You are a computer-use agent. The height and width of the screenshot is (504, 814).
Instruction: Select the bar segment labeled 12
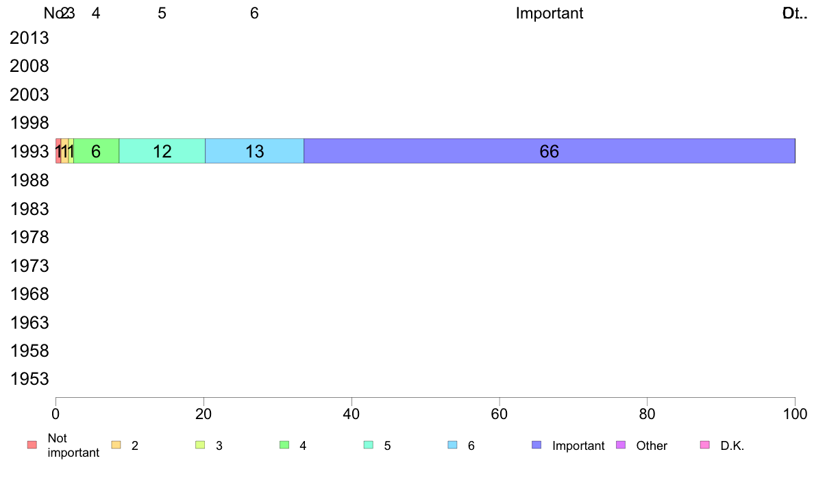(x=162, y=151)
